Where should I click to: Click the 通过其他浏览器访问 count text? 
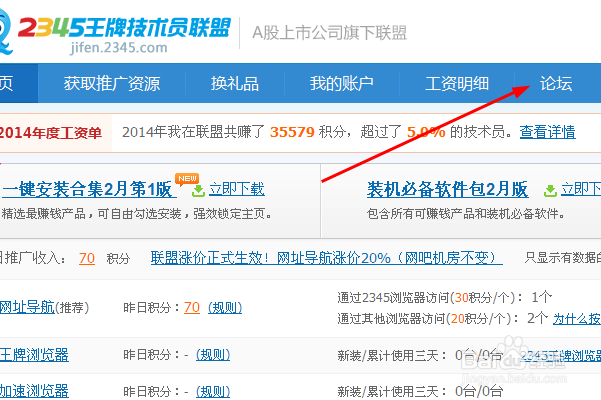pyautogui.click(x=443, y=318)
